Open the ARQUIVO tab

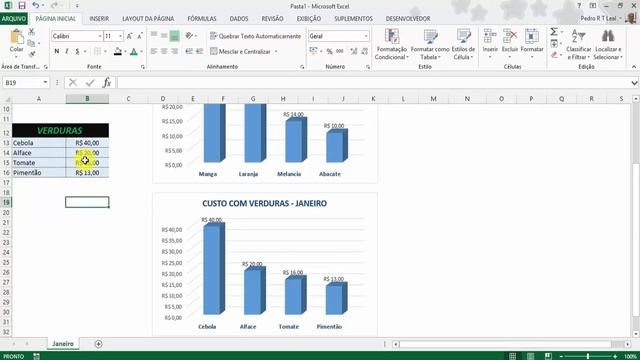click(x=13, y=19)
